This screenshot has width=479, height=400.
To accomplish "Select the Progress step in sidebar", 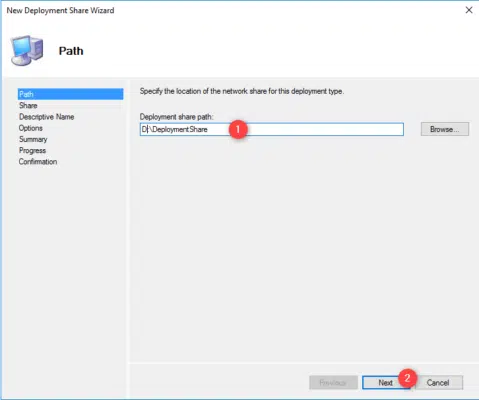I will 32,150.
